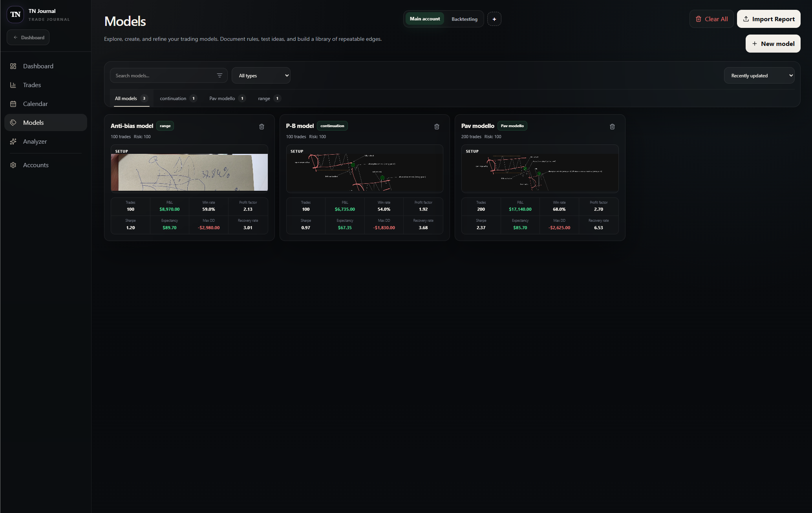Open the Pav modello card title
The height and width of the screenshot is (513, 812).
477,126
